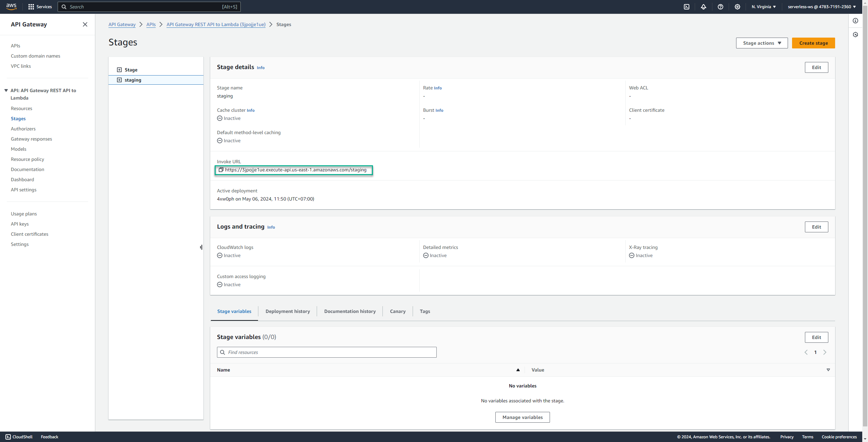Image resolution: width=868 pixels, height=442 pixels.
Task: Open Custom domain names in navigation
Action: click(35, 56)
